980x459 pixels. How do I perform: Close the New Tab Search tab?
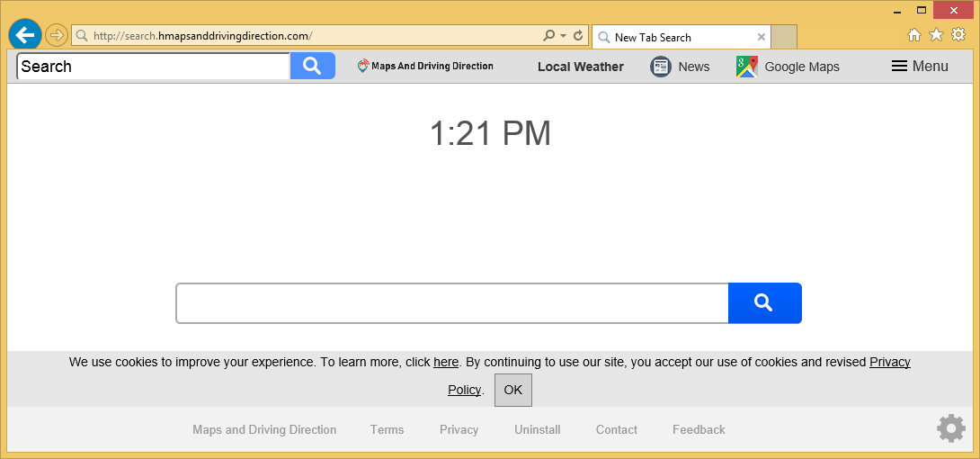(762, 37)
